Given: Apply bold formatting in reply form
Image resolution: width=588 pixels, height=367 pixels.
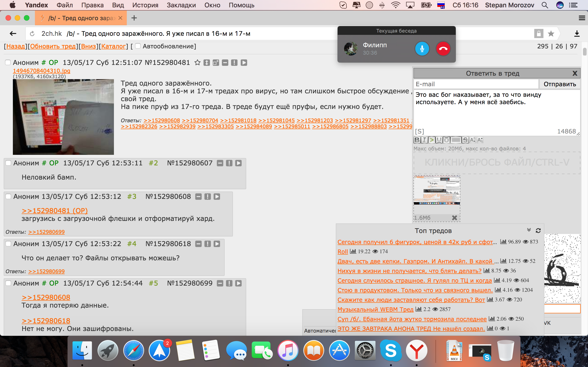Looking at the screenshot, I should [417, 140].
